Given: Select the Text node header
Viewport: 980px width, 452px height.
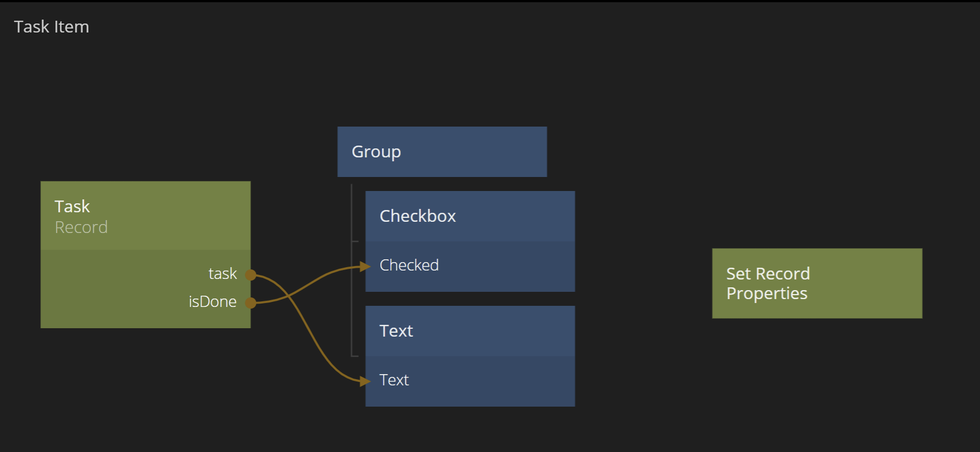Looking at the screenshot, I should click(x=470, y=331).
